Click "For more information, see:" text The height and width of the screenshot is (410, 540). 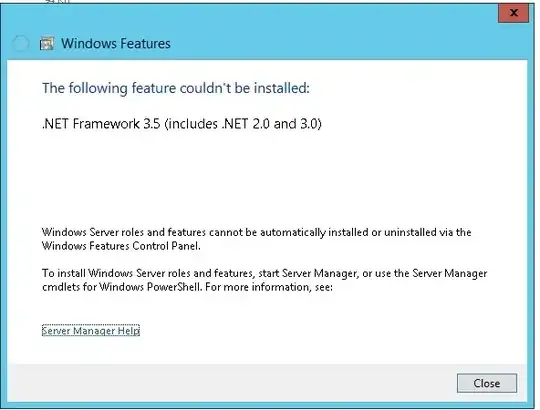pos(269,287)
